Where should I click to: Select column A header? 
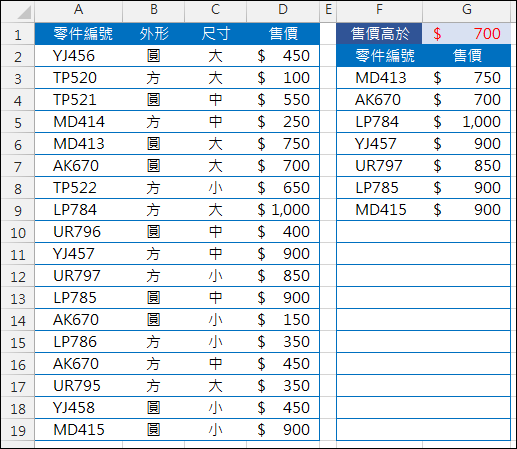78,10
